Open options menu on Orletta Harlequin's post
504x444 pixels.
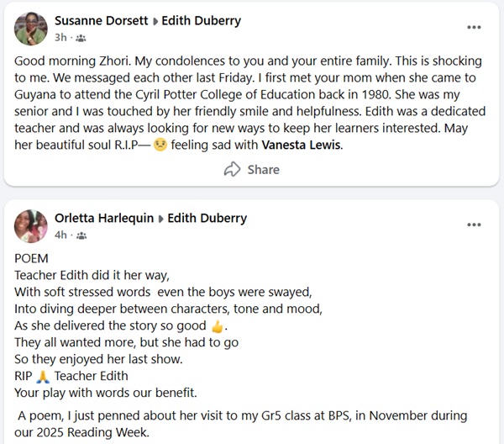coord(475,225)
